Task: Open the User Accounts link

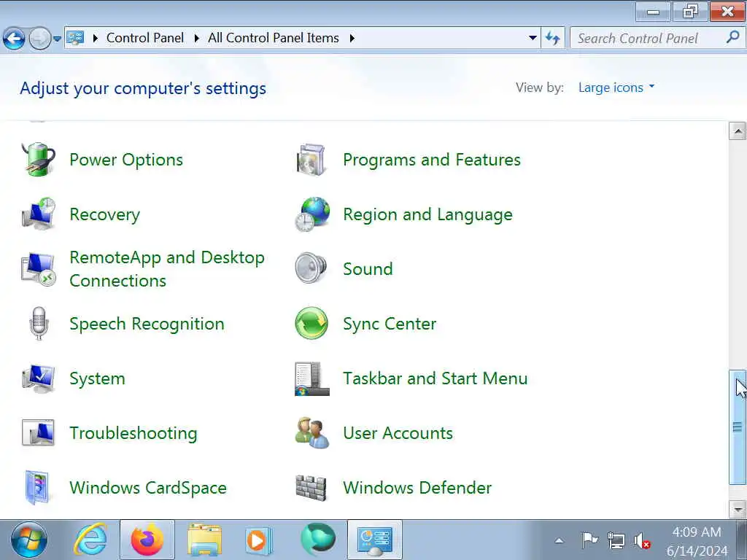Action: click(398, 433)
